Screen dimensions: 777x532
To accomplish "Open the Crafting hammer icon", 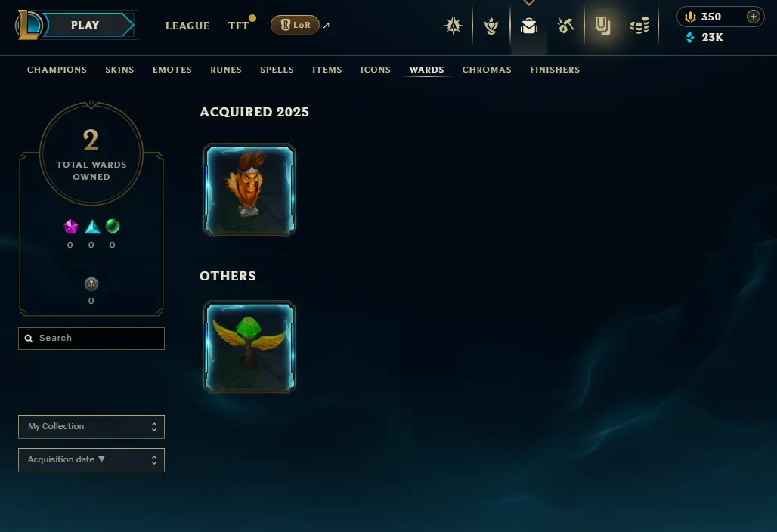I will (565, 25).
